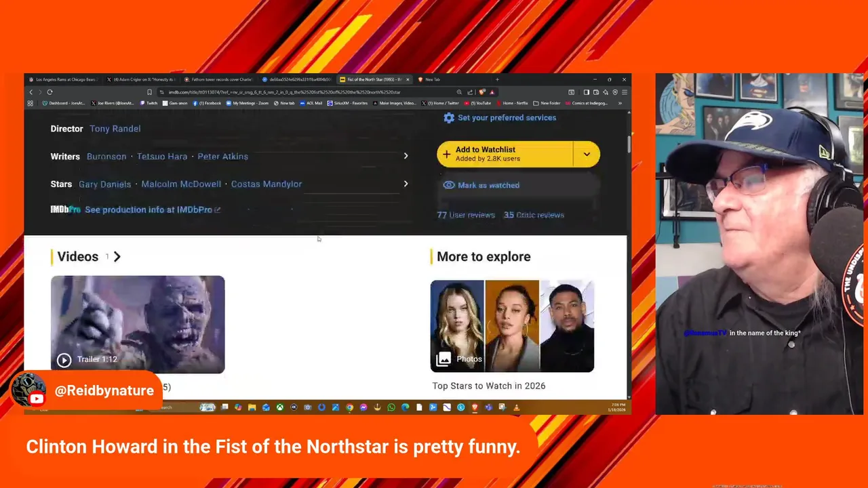Open the New Folder bookmark folder
This screenshot has height=488, width=868.
tap(547, 103)
